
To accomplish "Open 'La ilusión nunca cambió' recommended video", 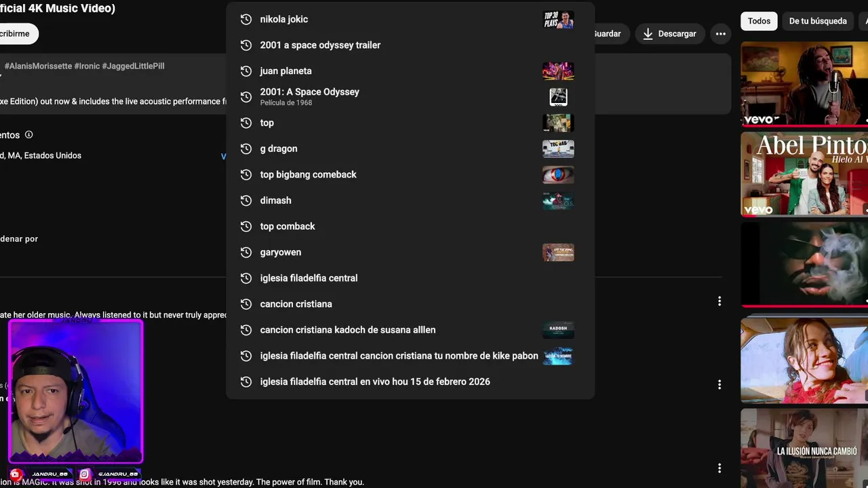I will click(x=804, y=447).
